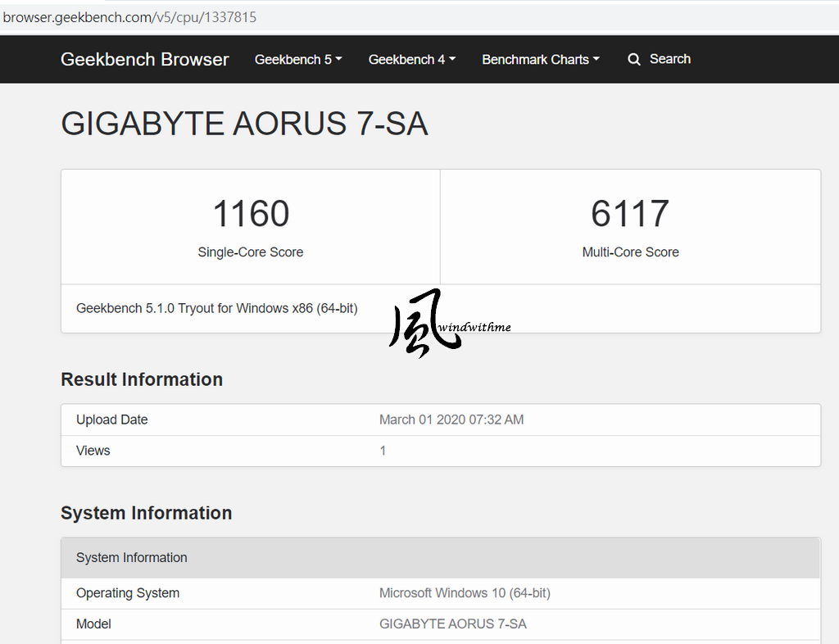Viewport: 839px width, 644px height.
Task: Click the large System Information section heading
Action: [x=147, y=513]
